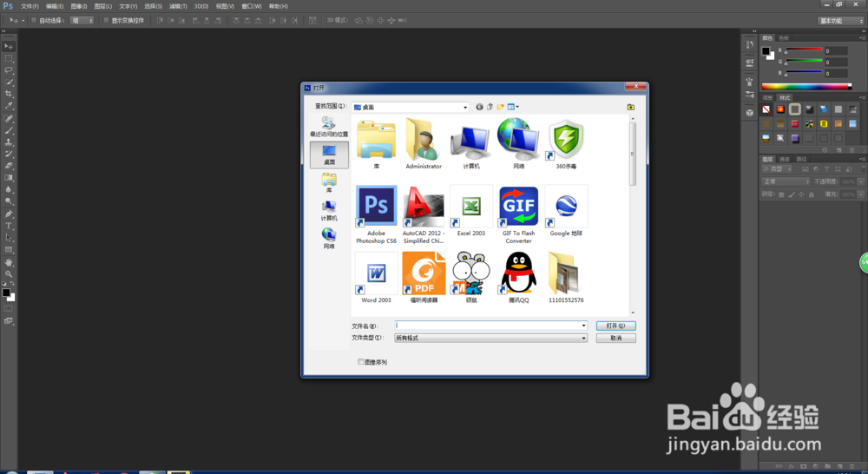Select the Hand tool

click(x=9, y=262)
